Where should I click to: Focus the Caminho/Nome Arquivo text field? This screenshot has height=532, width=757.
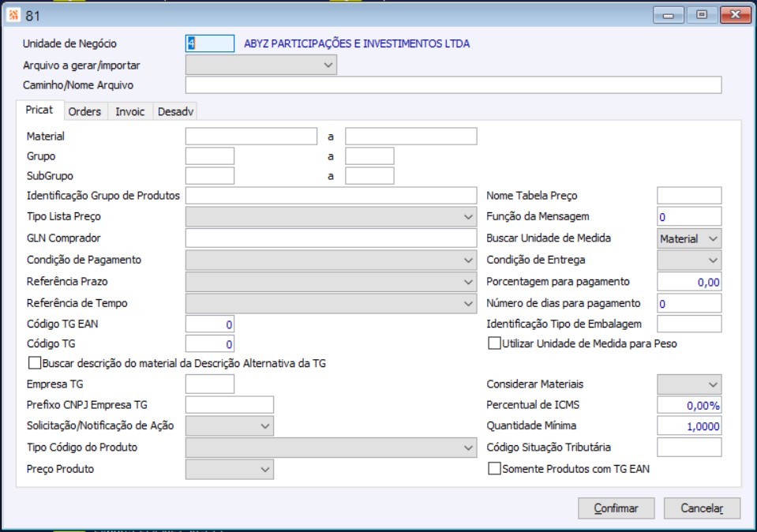point(453,85)
